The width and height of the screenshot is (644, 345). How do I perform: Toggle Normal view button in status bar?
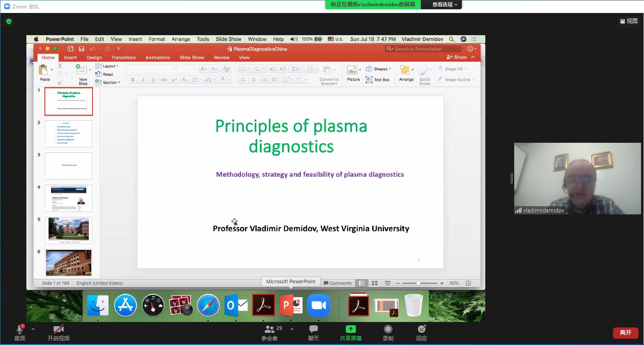[x=362, y=283]
